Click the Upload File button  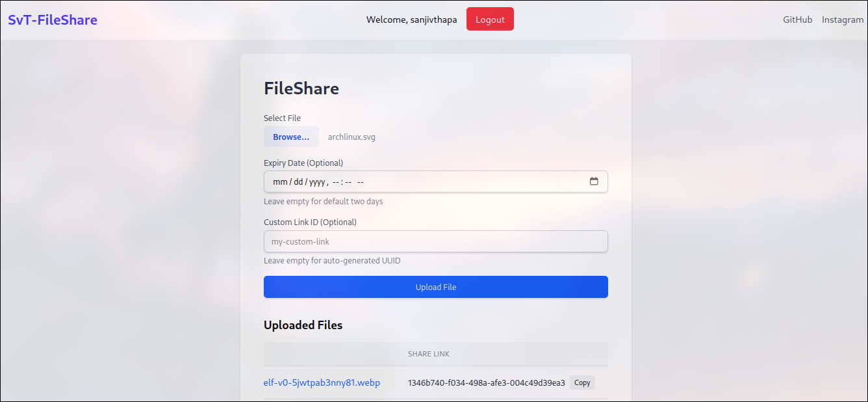coord(435,287)
